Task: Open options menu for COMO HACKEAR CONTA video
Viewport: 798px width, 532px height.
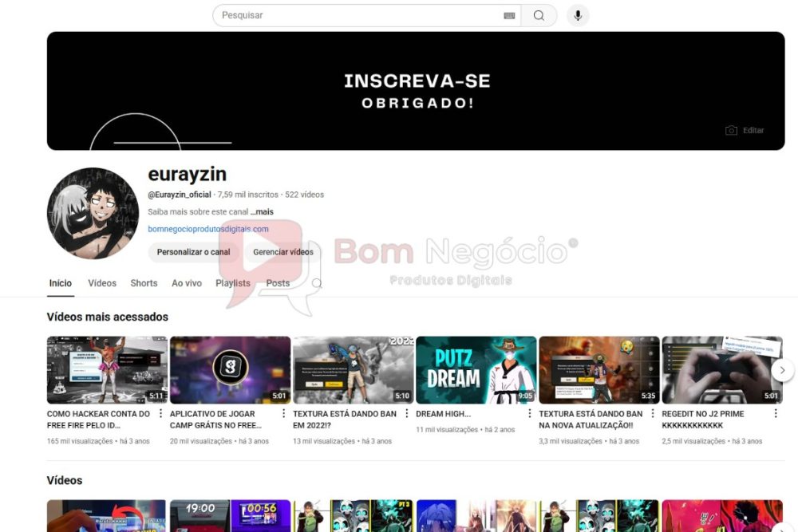Action: click(x=161, y=413)
